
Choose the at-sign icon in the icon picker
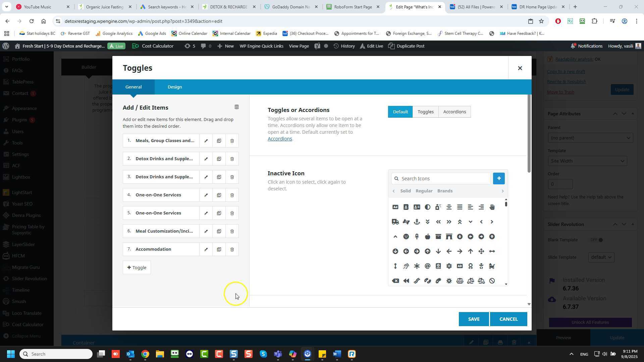[x=427, y=266]
